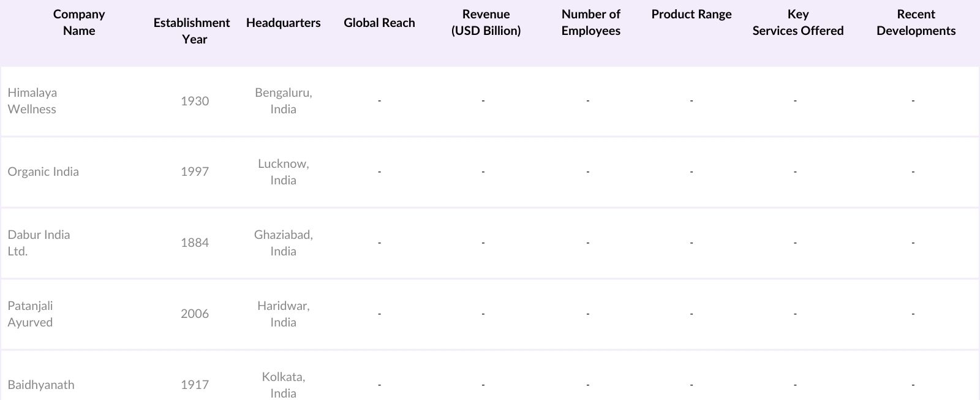980x400 pixels.
Task: Select the Dabur India Ltd. row name
Action: point(39,243)
